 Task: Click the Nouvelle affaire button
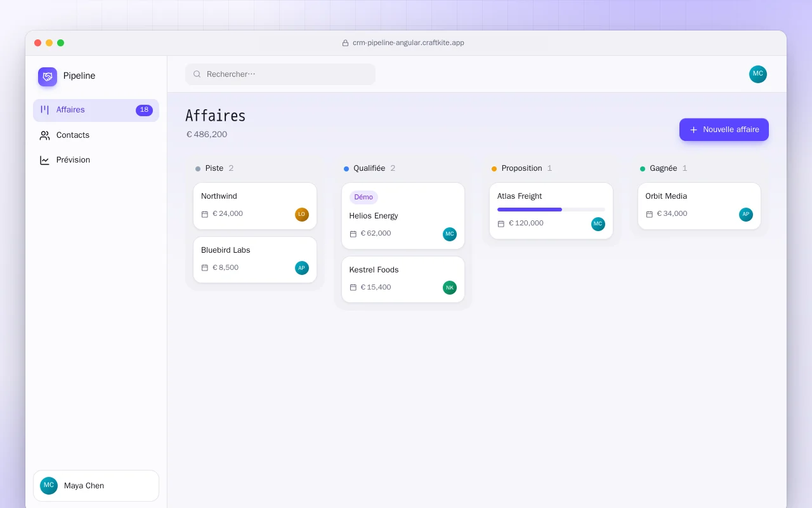tap(724, 130)
